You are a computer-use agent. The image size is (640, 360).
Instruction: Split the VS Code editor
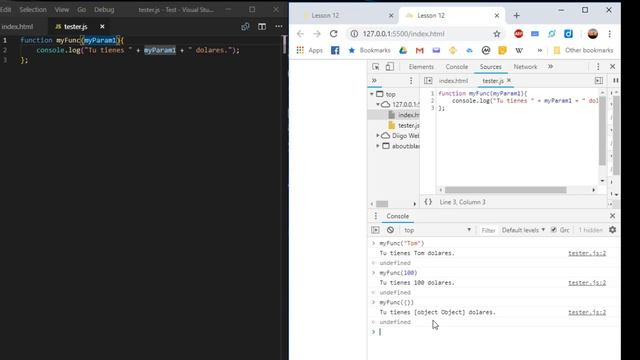point(262,27)
